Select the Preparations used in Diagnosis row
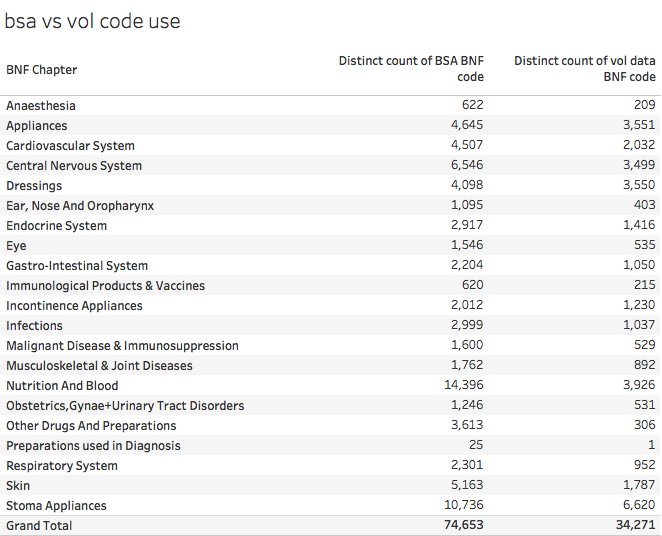This screenshot has width=662, height=536. (x=93, y=446)
